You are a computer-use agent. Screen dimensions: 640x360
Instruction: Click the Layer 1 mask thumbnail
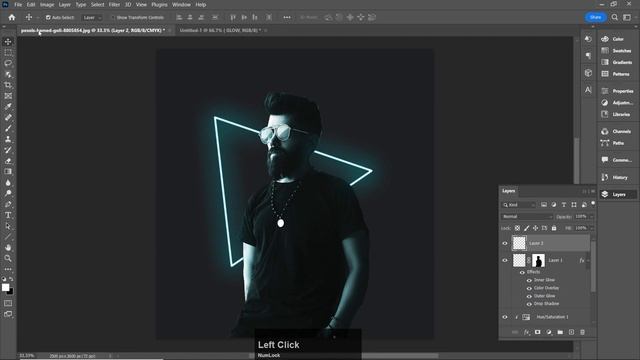point(538,260)
